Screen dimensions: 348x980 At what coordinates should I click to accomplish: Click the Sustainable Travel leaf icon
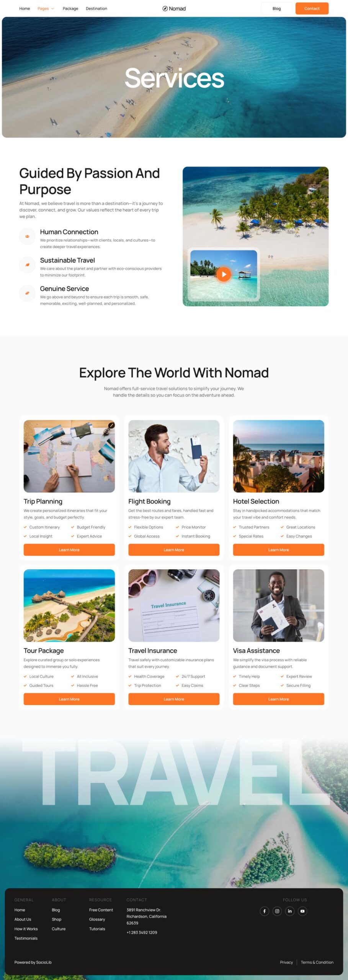[27, 265]
